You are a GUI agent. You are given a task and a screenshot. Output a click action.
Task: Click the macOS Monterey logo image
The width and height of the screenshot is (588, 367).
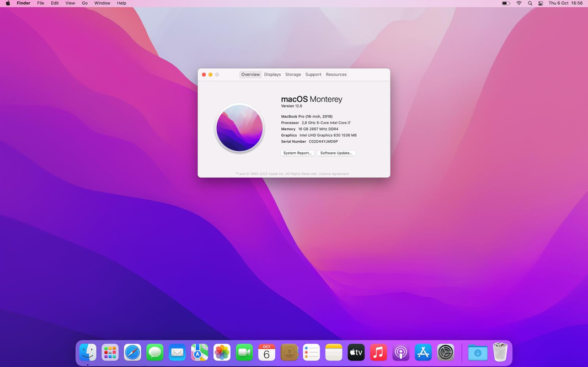[x=239, y=128]
